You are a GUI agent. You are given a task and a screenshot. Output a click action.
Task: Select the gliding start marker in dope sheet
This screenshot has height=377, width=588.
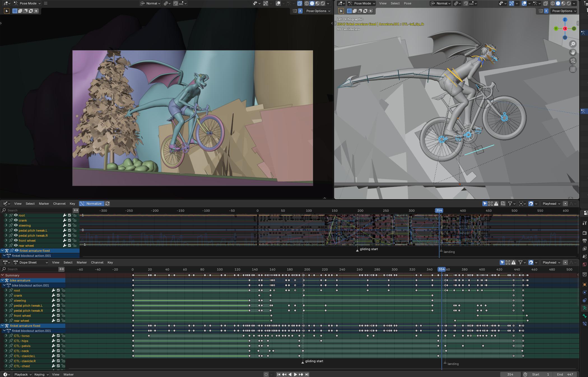click(x=303, y=362)
